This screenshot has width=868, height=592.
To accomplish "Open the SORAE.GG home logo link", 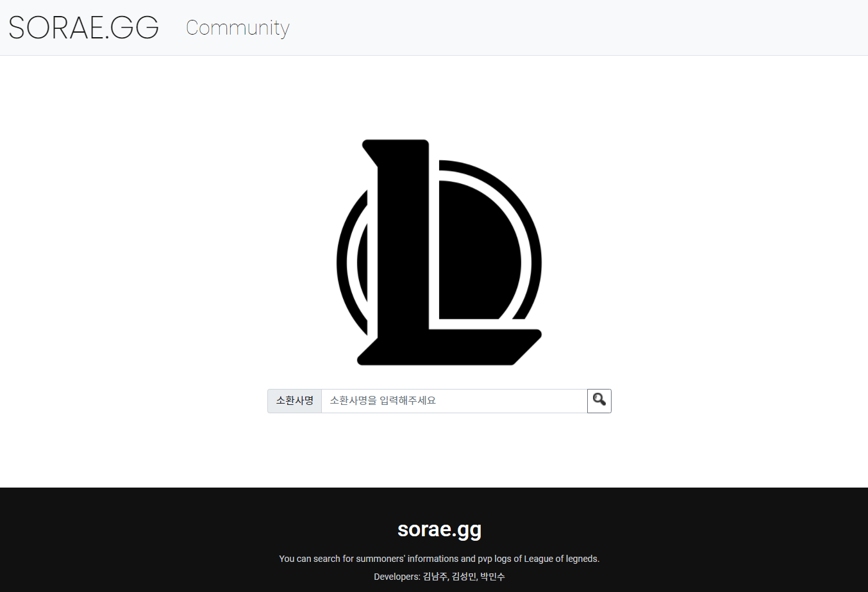I will point(83,28).
